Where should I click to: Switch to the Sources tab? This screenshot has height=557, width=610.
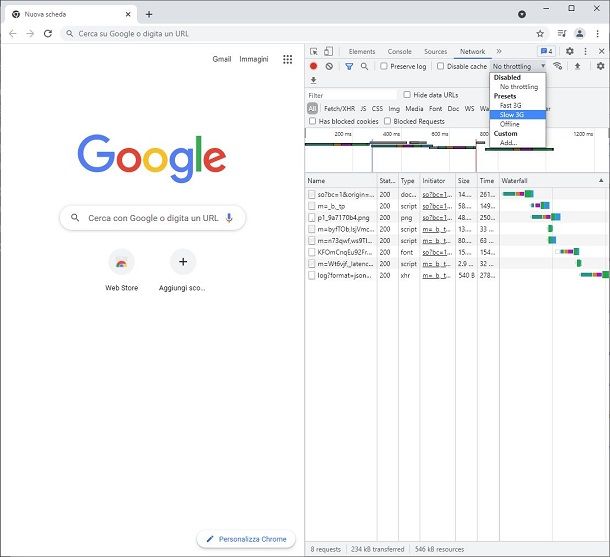[435, 51]
